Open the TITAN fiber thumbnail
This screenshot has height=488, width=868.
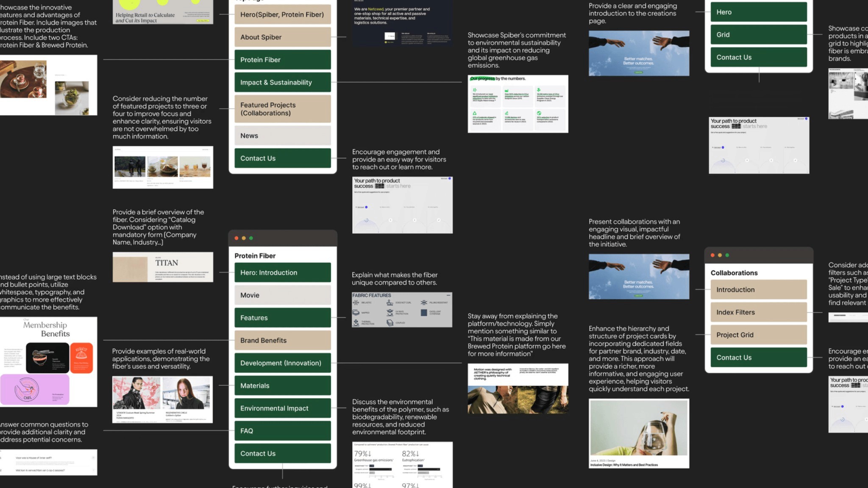click(x=163, y=267)
